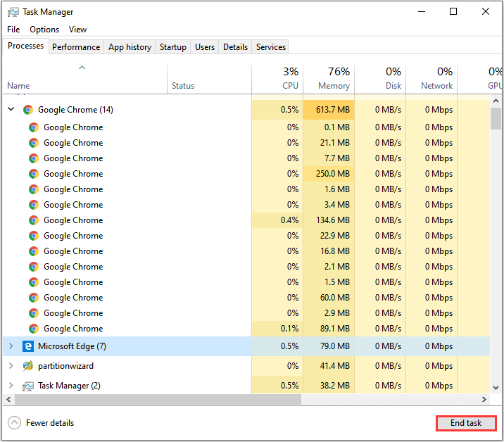Click Chrome icon in the 16.8 MB row

[x=34, y=251]
